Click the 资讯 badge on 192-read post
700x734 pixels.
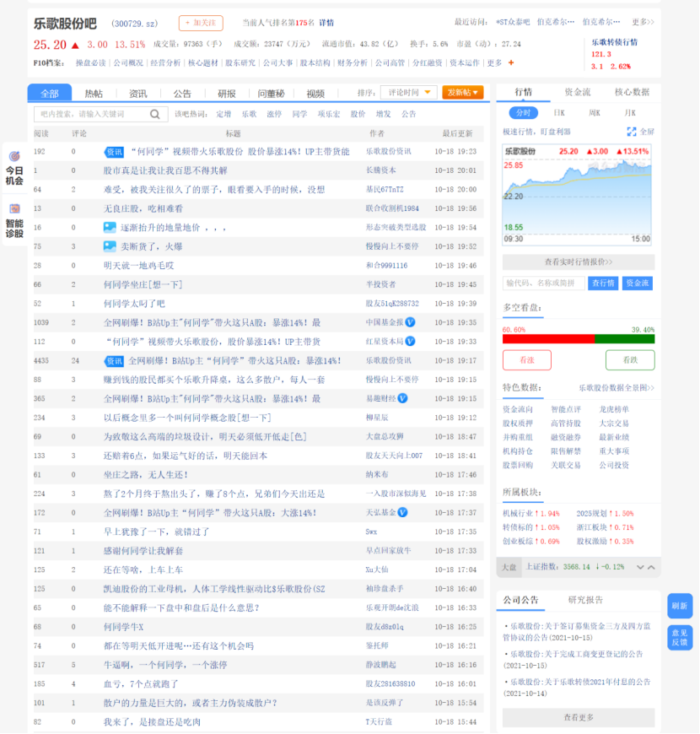[114, 152]
